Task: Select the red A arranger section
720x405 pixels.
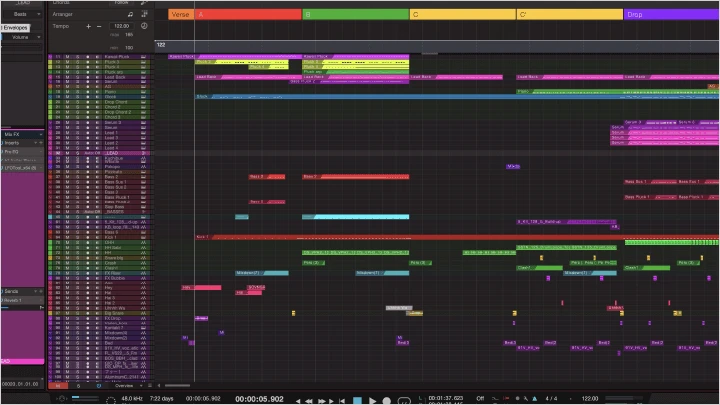Action: (248, 15)
